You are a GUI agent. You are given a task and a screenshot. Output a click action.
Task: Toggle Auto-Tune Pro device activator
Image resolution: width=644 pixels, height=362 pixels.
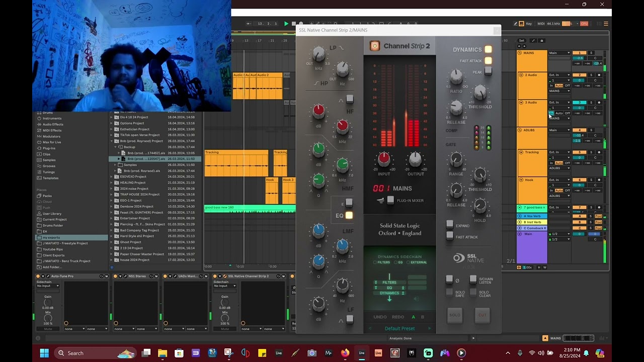tap(38, 276)
